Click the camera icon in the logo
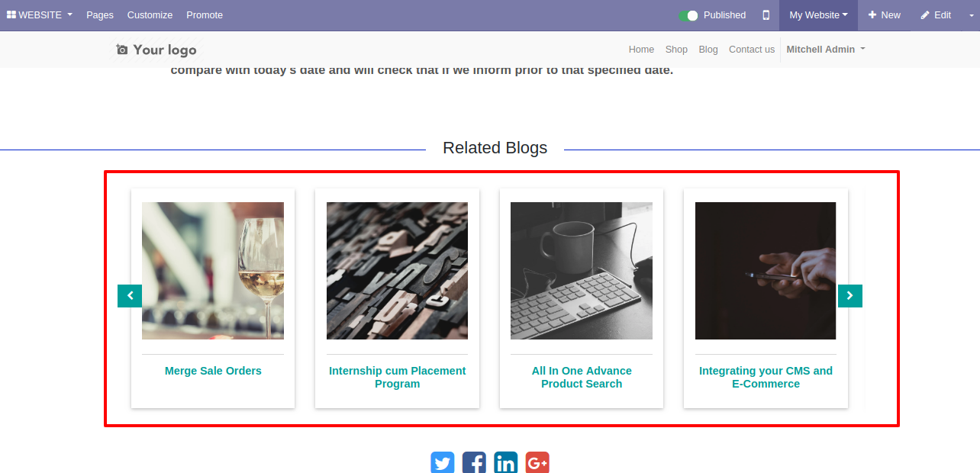 [122, 50]
